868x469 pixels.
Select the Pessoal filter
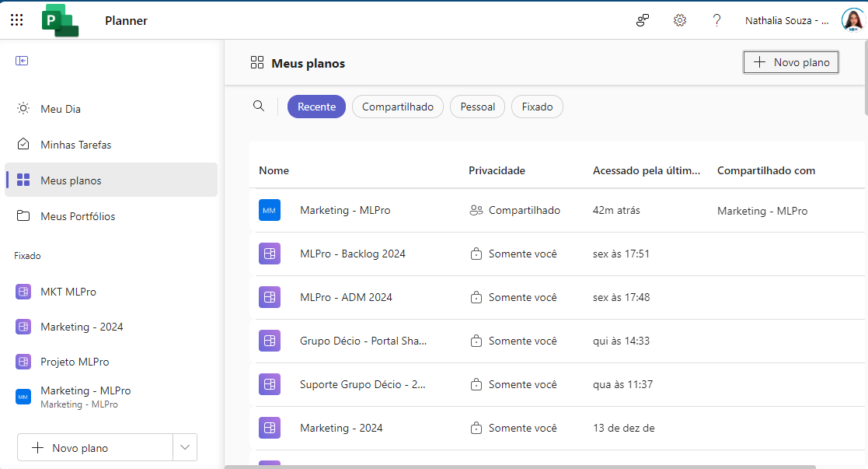[477, 107]
